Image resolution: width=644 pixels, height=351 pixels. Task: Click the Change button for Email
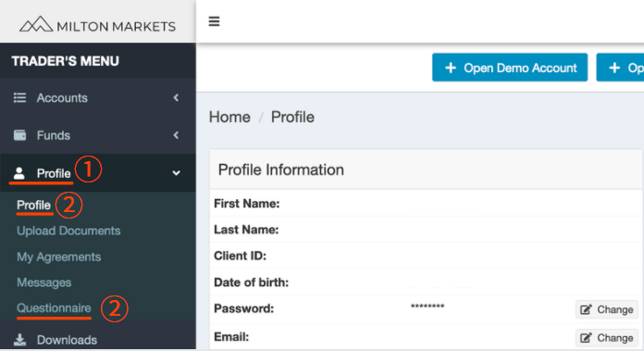click(607, 338)
